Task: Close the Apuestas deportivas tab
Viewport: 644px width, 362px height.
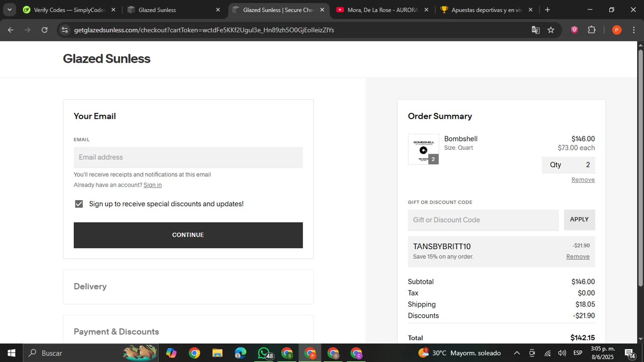Action: pos(531,9)
